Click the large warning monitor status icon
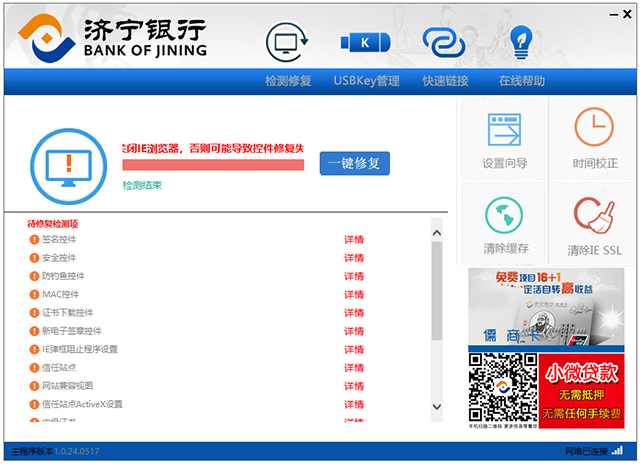The width and height of the screenshot is (640, 465). (69, 167)
